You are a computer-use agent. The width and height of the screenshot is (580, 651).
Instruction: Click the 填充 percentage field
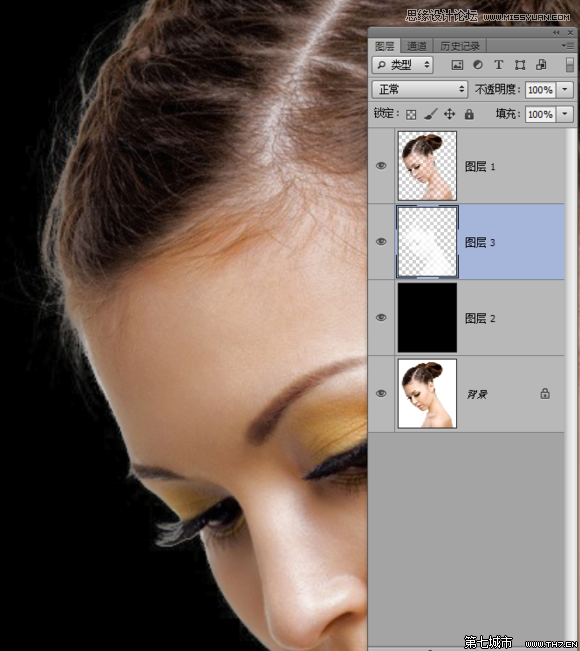pyautogui.click(x=541, y=114)
